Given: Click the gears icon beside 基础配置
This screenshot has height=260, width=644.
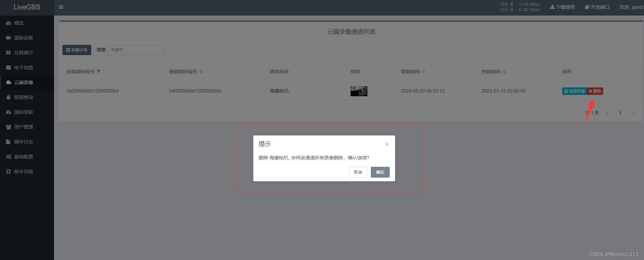Looking at the screenshot, I should [x=8, y=157].
